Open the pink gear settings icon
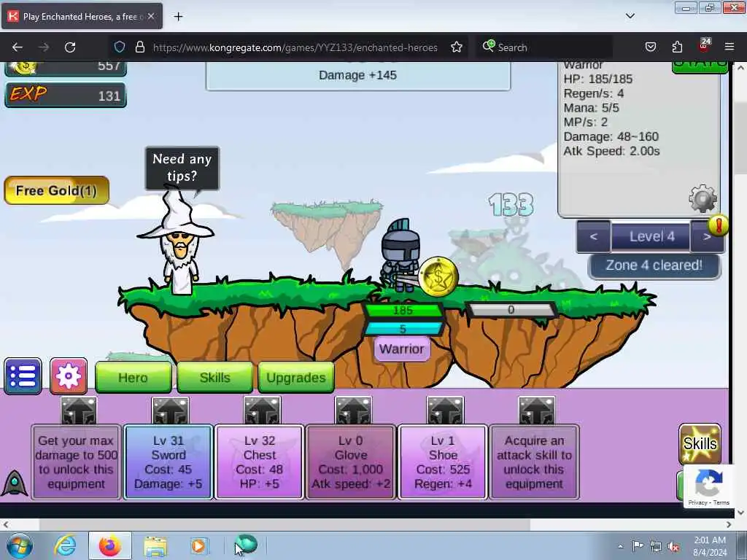 pyautogui.click(x=69, y=376)
